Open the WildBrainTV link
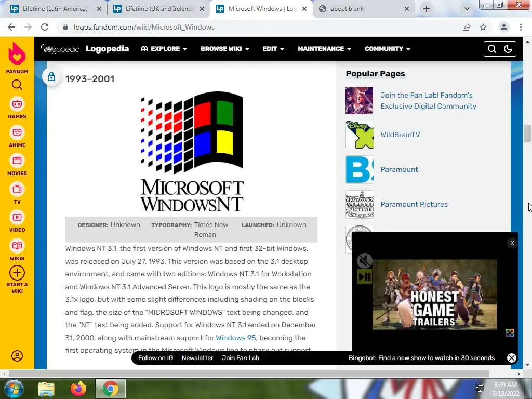The width and height of the screenshot is (532, 399). pyautogui.click(x=400, y=135)
